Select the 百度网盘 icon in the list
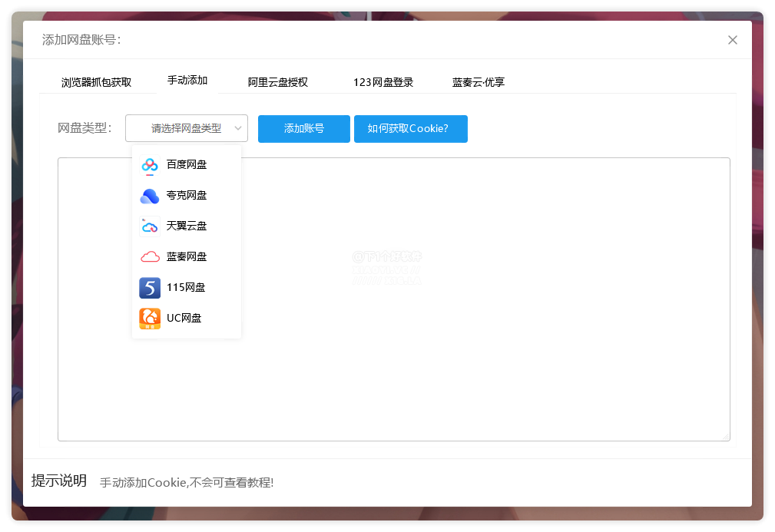This screenshot has width=775, height=532. [x=149, y=164]
